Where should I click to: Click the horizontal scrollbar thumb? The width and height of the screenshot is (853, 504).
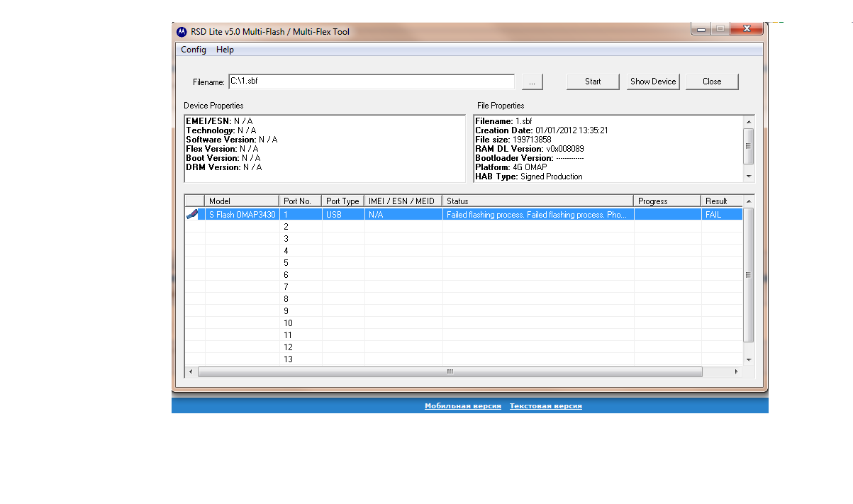pos(450,371)
